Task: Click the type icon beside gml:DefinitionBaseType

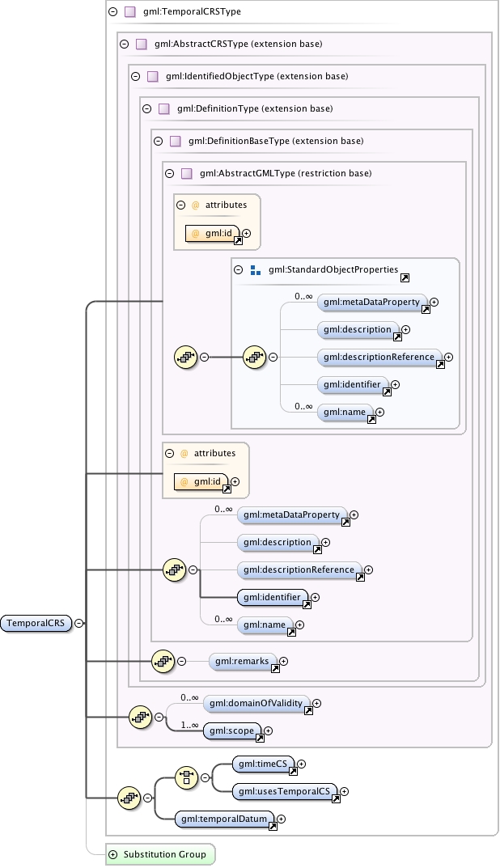Action: [x=176, y=141]
